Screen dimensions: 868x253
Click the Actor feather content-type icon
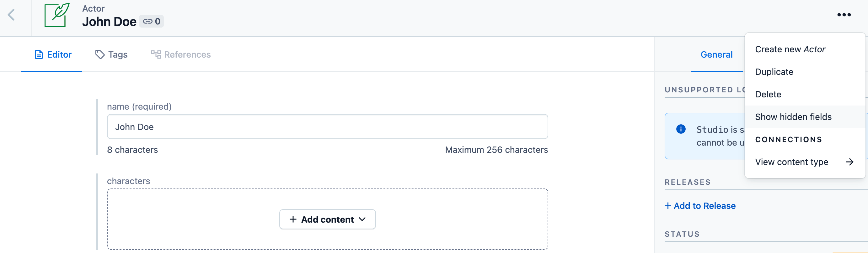tap(56, 15)
